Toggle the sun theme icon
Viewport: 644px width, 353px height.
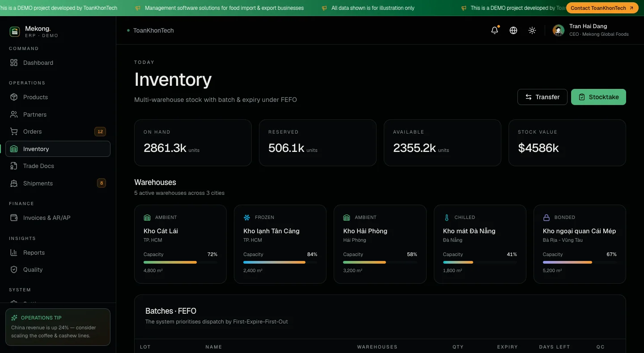coord(532,30)
